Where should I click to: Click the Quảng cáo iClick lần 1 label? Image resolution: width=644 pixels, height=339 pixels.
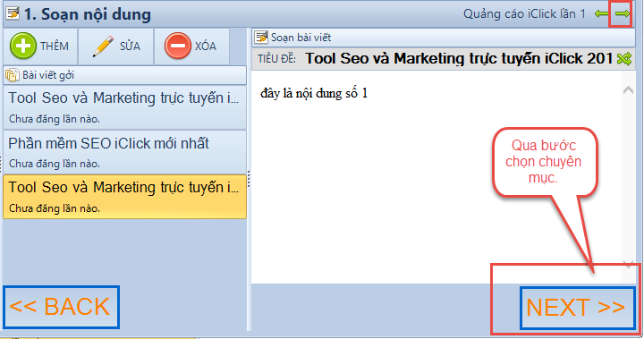pos(524,14)
